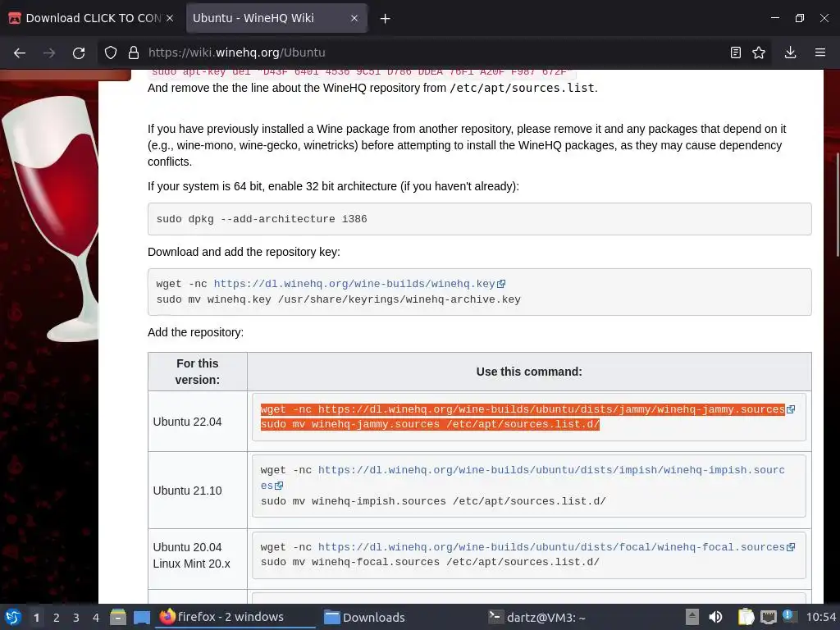Screen dimensions: 840x630
Task: Focus the URL address bar field
Action: click(x=434, y=52)
